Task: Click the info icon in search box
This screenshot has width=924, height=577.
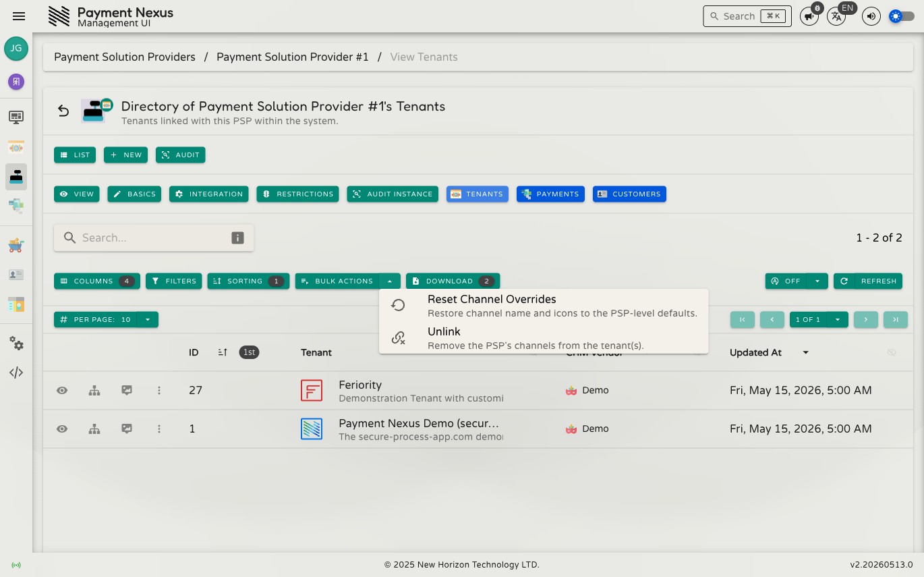Action: point(237,238)
